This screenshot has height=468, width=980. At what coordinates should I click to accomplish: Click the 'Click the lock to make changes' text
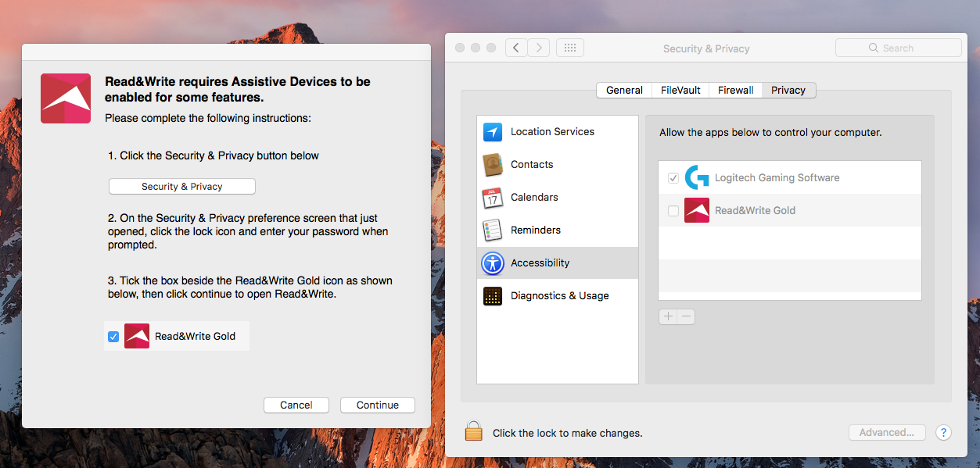coord(567,433)
